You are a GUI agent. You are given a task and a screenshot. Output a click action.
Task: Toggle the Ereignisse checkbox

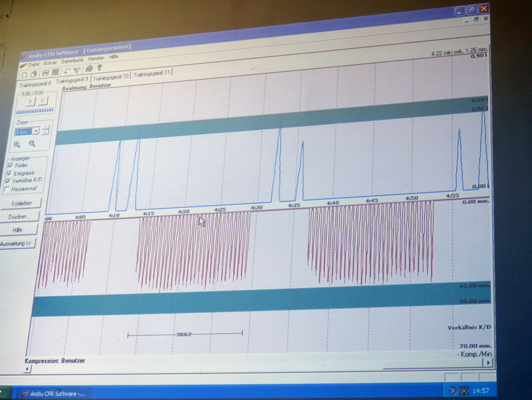pos(9,173)
